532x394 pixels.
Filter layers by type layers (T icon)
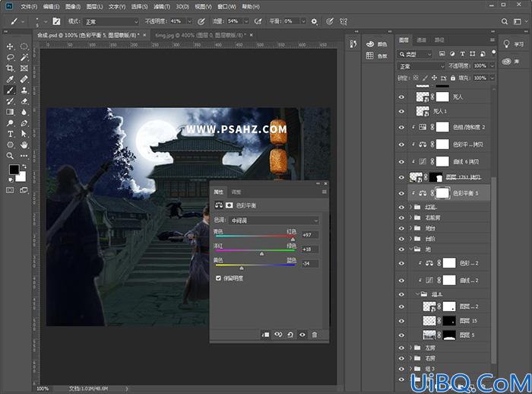(x=462, y=54)
